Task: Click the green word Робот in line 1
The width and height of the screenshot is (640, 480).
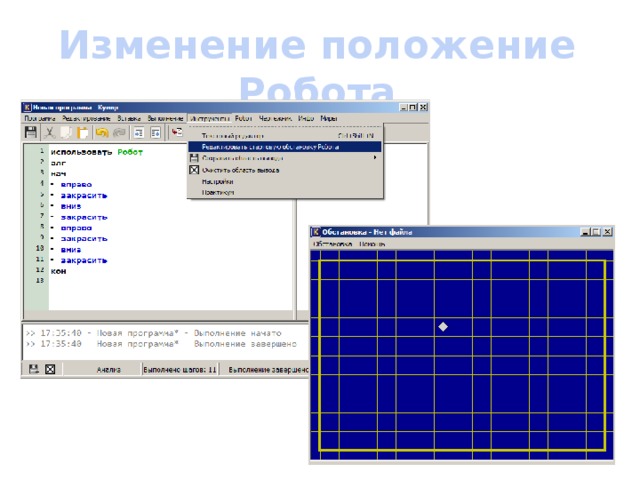Action: tap(130, 152)
